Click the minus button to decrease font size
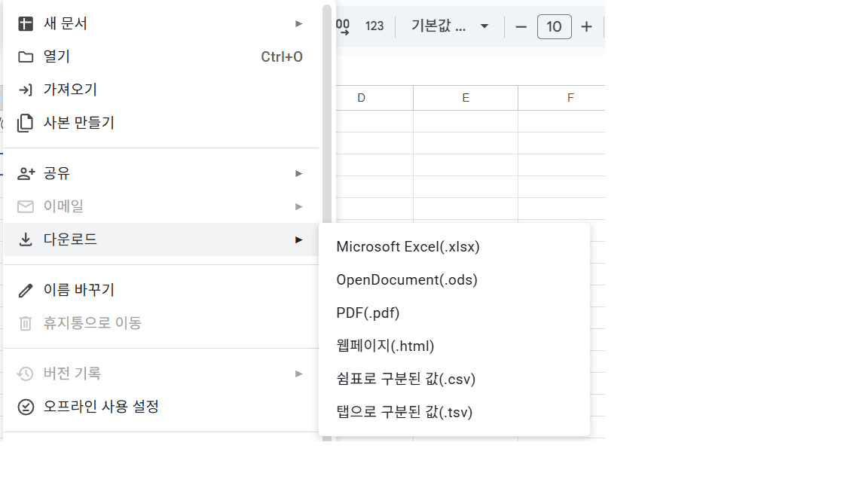Screen dimensions: 868x488 (x=521, y=26)
